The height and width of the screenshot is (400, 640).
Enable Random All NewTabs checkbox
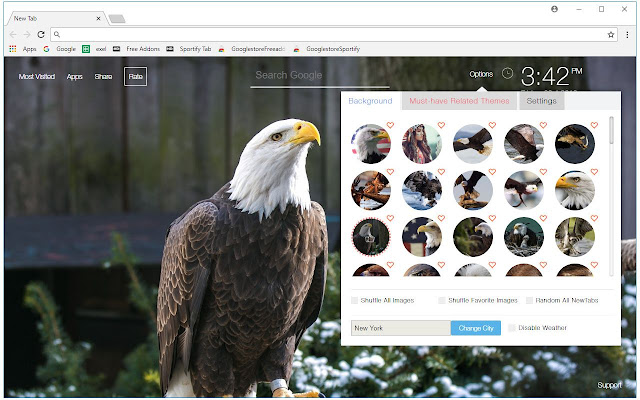coord(529,300)
